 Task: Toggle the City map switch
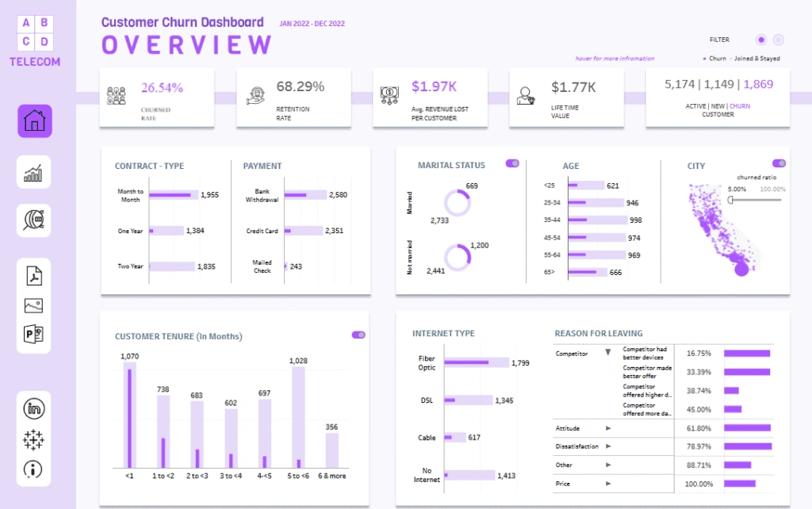tap(779, 163)
